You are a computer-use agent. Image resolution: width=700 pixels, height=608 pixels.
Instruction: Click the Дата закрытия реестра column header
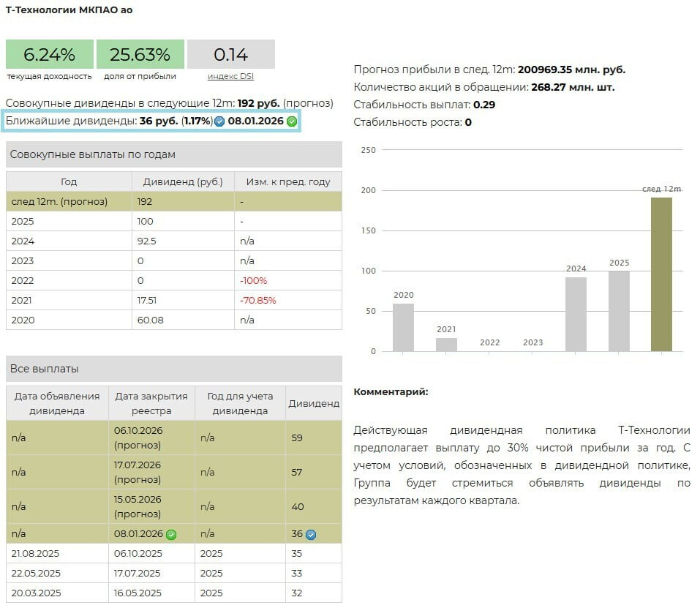pyautogui.click(x=151, y=403)
